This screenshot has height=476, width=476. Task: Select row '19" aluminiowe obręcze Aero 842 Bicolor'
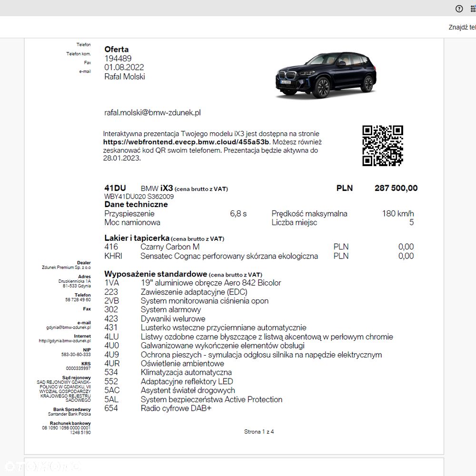[x=211, y=283]
